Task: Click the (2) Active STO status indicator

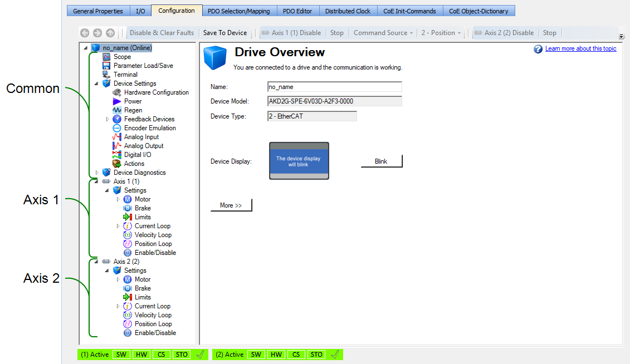Action: 316,355
